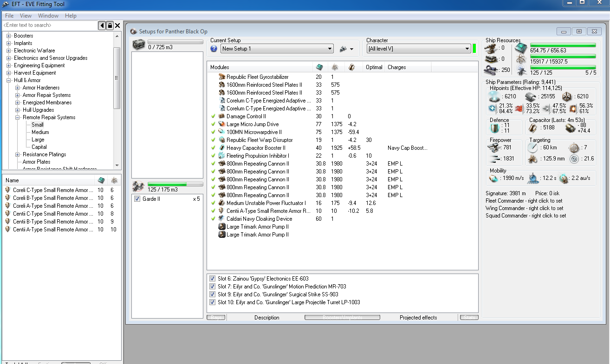Uncheck Slot 10 Large Projectile Turret implant
This screenshot has height=364, width=610.
click(212, 302)
